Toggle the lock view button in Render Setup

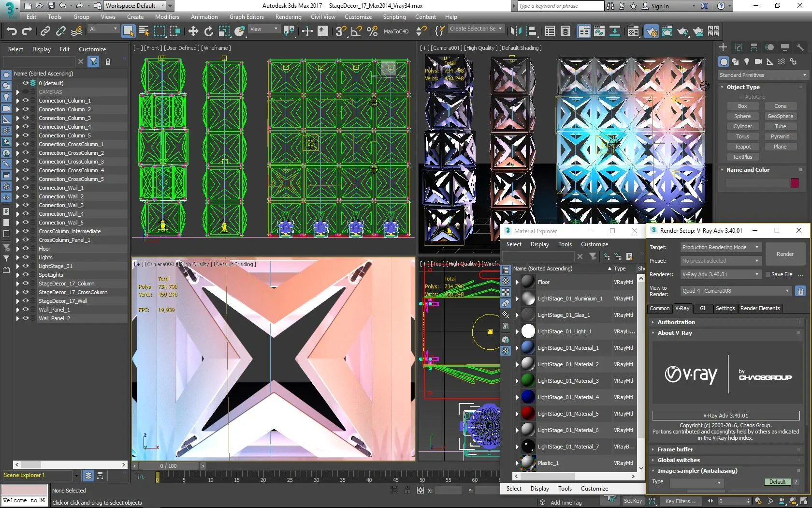pyautogui.click(x=800, y=291)
